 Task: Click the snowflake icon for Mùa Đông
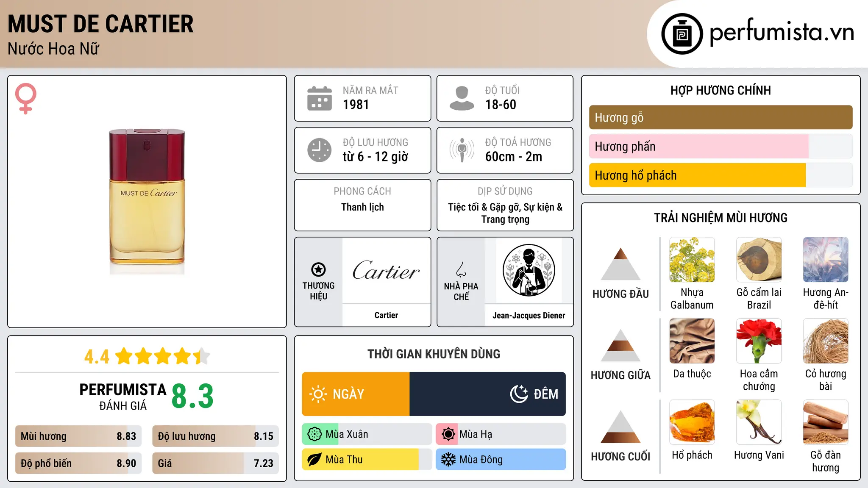point(448,460)
